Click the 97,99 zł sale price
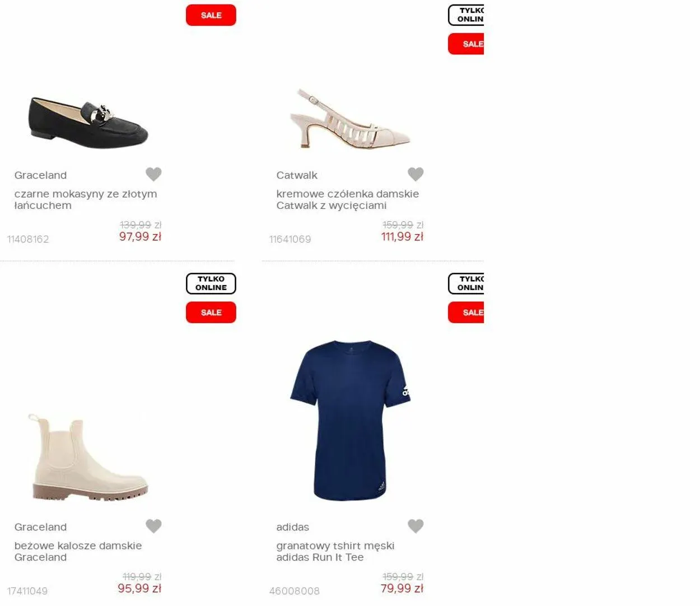Image resolution: width=700 pixels, height=606 pixels. [x=140, y=236]
